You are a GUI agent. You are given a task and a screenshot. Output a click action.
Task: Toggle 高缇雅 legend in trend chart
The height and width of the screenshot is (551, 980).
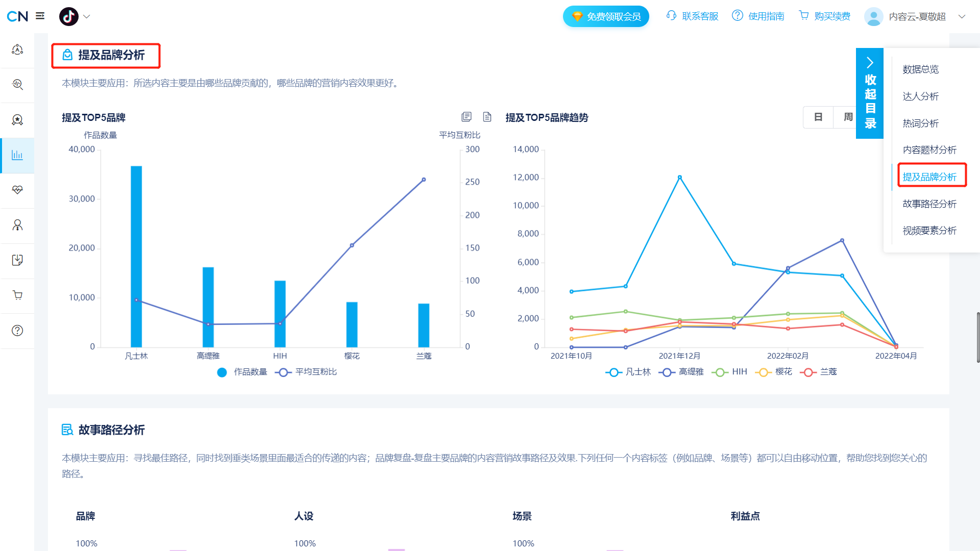click(681, 372)
